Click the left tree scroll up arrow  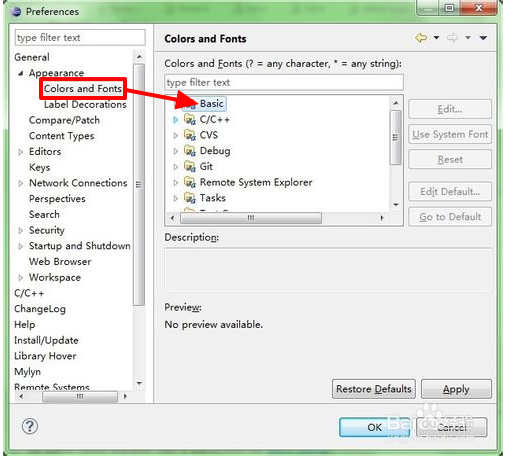(139, 57)
